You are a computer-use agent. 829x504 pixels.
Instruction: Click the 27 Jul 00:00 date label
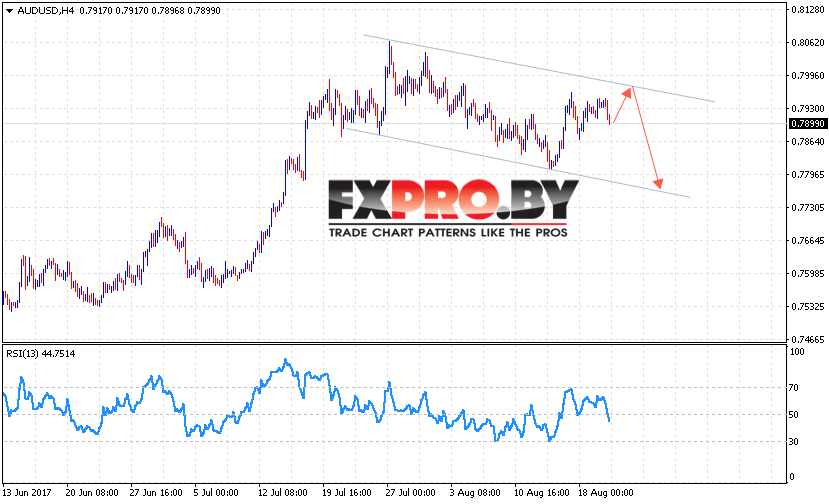411,493
